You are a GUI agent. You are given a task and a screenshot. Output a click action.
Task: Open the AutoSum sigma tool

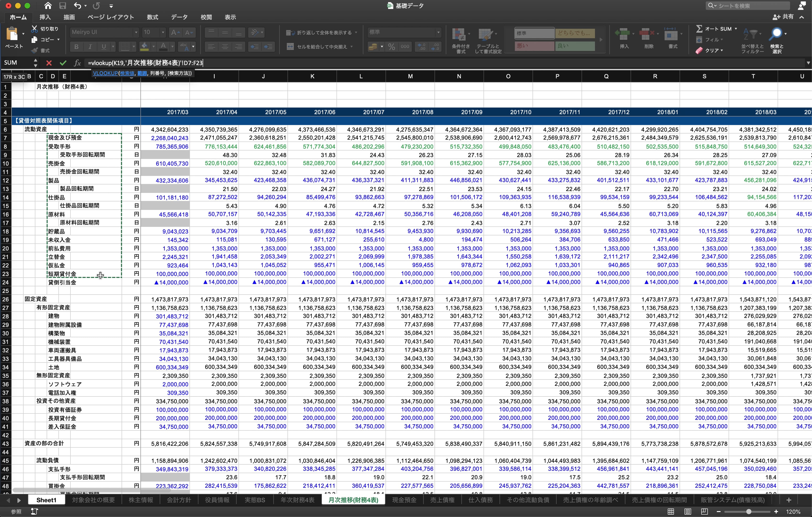[x=699, y=29]
